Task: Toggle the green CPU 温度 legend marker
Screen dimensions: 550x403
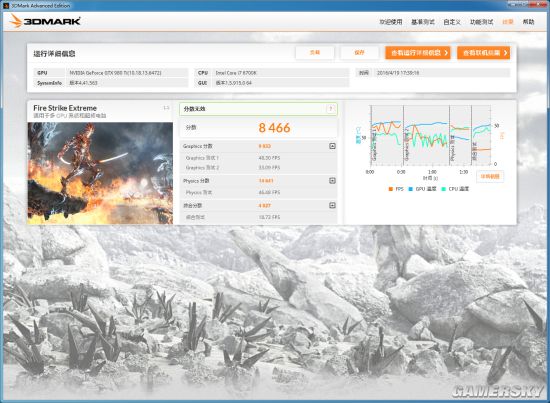Action: 443,189
